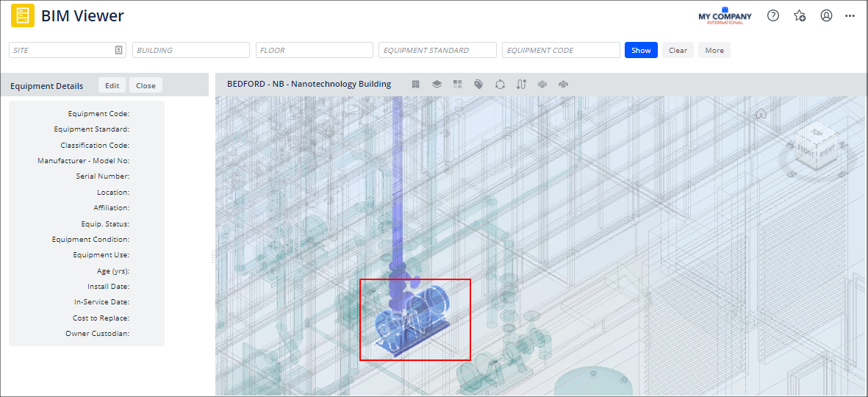Image resolution: width=868 pixels, height=397 pixels.
Task: Add page to favorites star icon
Action: (x=800, y=15)
